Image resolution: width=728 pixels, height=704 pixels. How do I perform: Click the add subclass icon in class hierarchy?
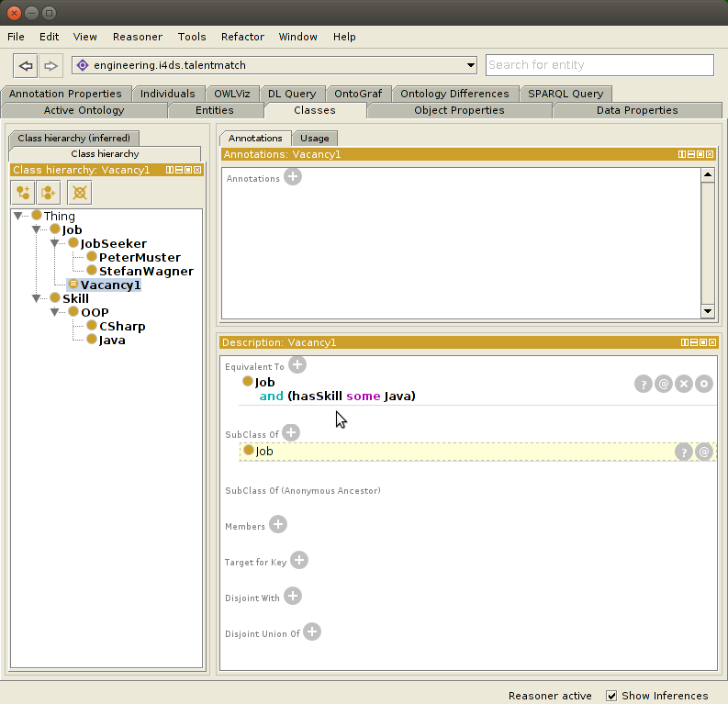[23, 192]
